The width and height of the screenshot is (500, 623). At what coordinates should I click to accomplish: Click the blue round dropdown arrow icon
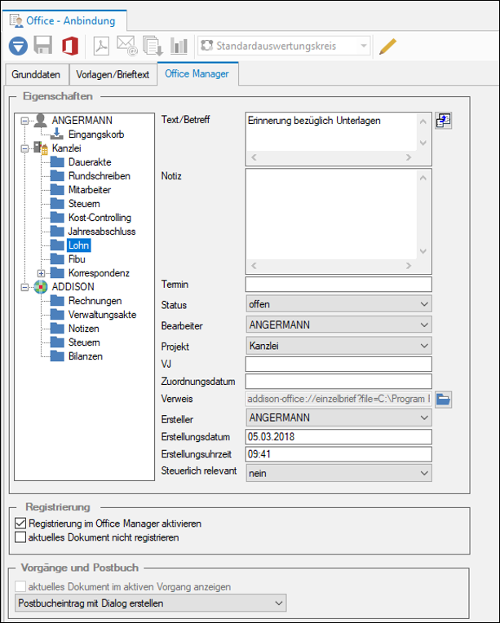[x=18, y=46]
